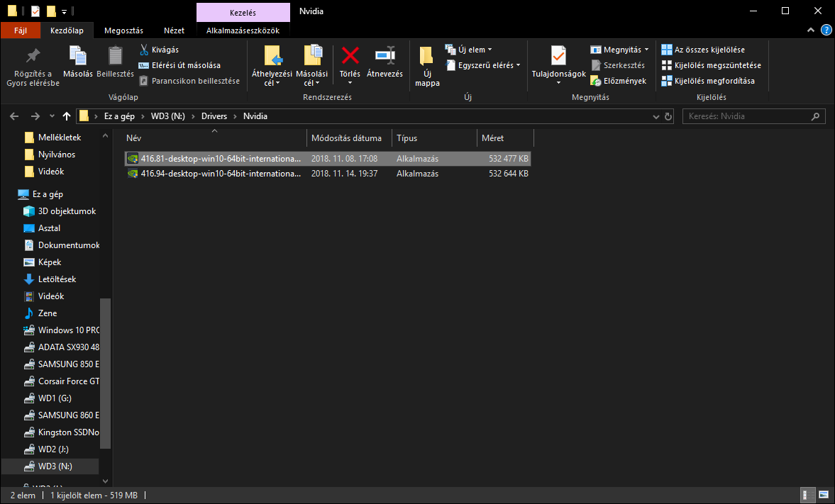Switch to details view in status bar
Image resolution: width=835 pixels, height=504 pixels.
808,495
